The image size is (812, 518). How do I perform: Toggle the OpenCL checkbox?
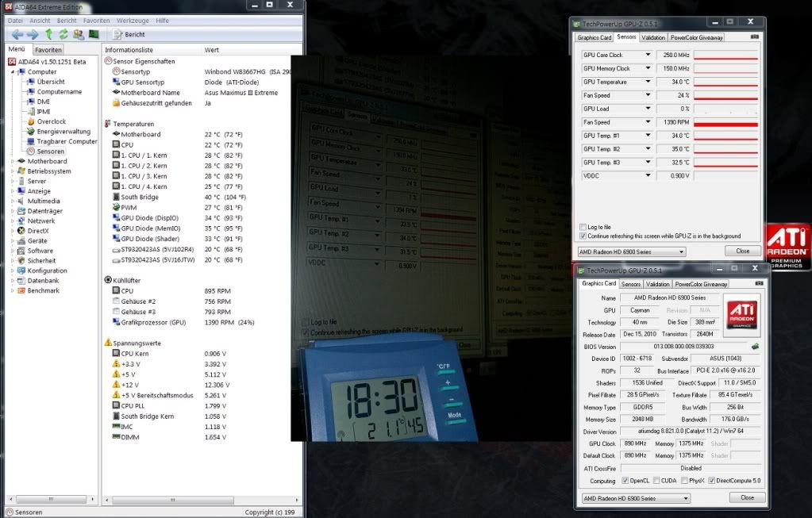click(x=625, y=481)
